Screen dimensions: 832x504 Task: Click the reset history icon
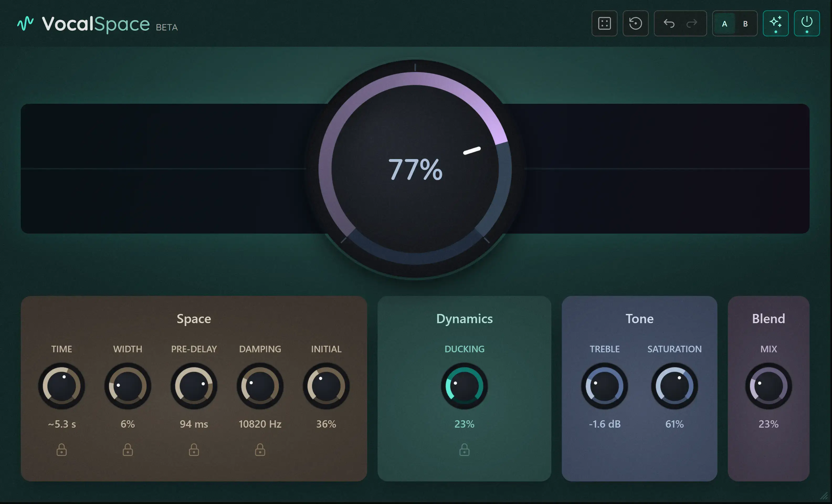[635, 23]
